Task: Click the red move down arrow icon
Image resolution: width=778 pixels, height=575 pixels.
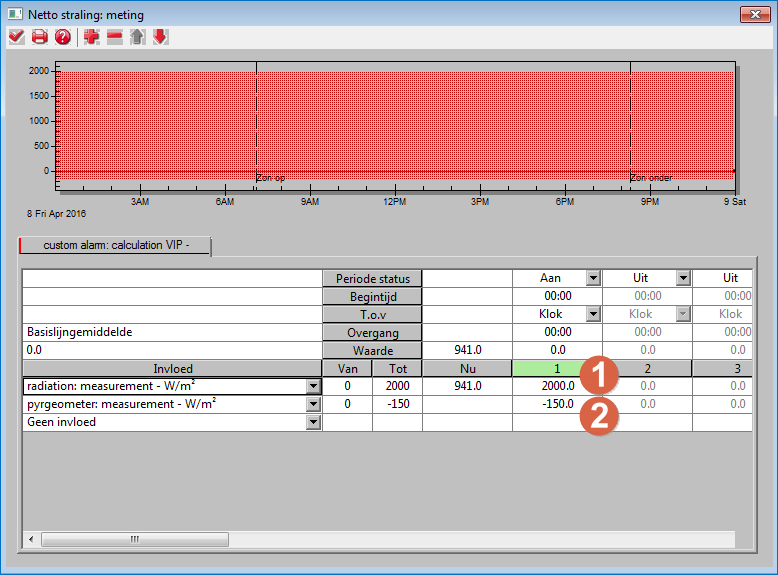Action: click(160, 37)
